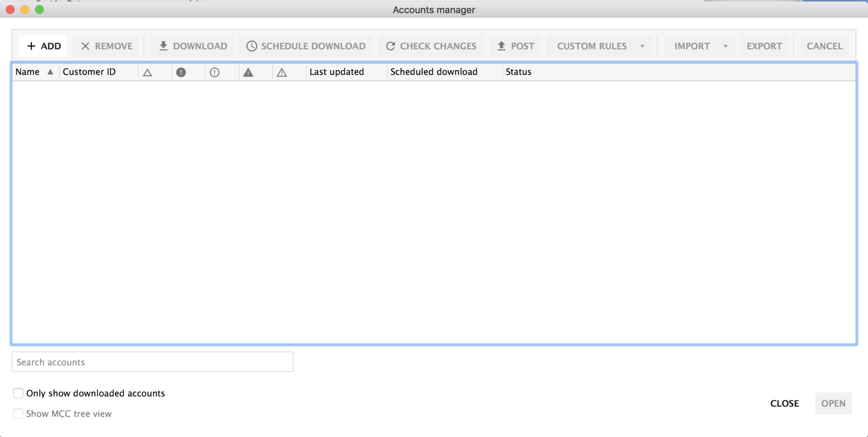Sort by outlined circle exclamation column
Viewport: 868px width, 437px height.
(214, 73)
